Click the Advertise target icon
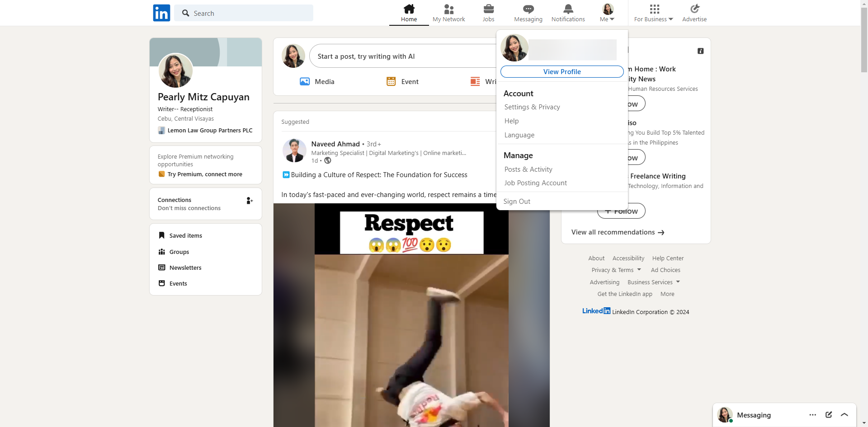Image resolution: width=868 pixels, height=427 pixels. pos(694,9)
